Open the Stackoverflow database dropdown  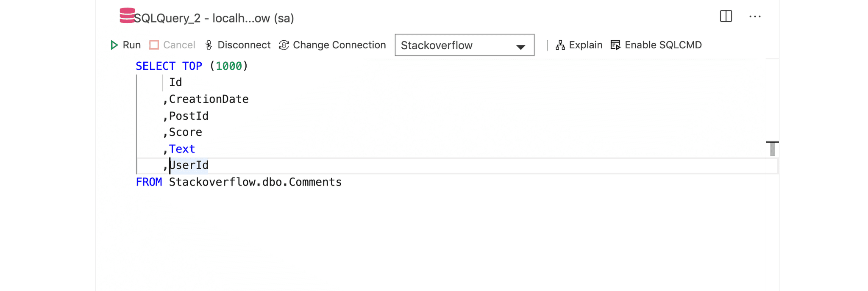[x=464, y=44]
